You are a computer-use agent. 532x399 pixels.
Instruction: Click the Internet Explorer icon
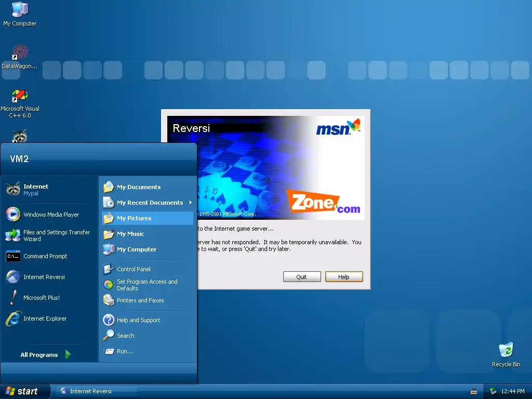point(13,318)
